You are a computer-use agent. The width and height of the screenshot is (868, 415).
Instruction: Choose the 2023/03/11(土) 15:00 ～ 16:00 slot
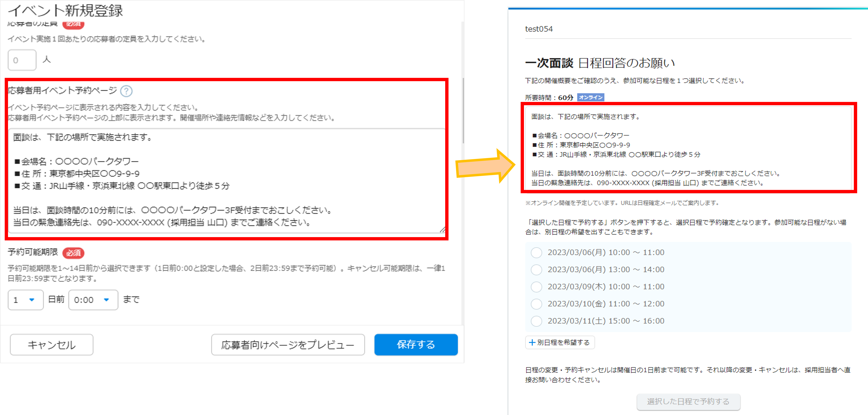[536, 321]
